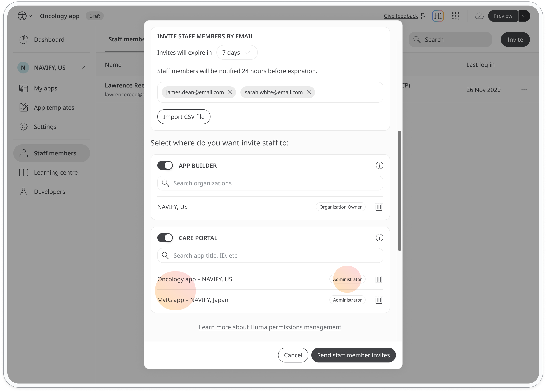Toggle the Care Portal switch off
546x392 pixels.
click(x=165, y=238)
